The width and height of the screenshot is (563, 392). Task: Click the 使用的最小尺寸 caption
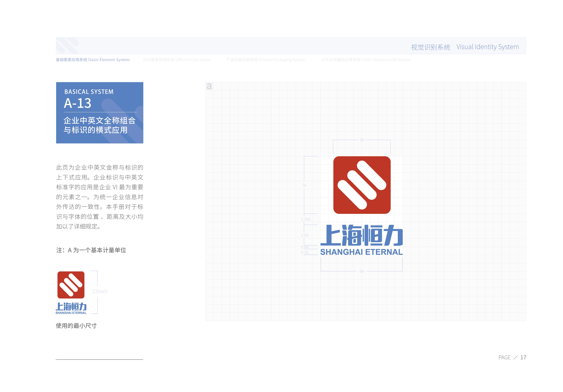(76, 326)
